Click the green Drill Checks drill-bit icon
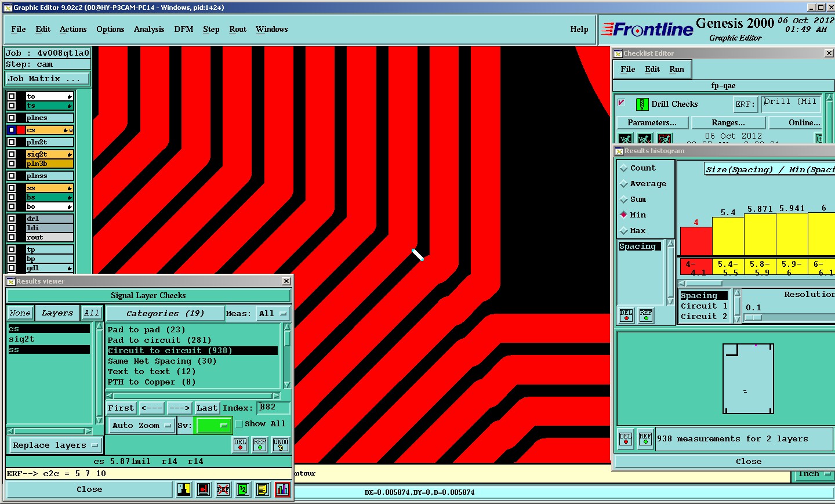The width and height of the screenshot is (835, 504). coord(642,104)
